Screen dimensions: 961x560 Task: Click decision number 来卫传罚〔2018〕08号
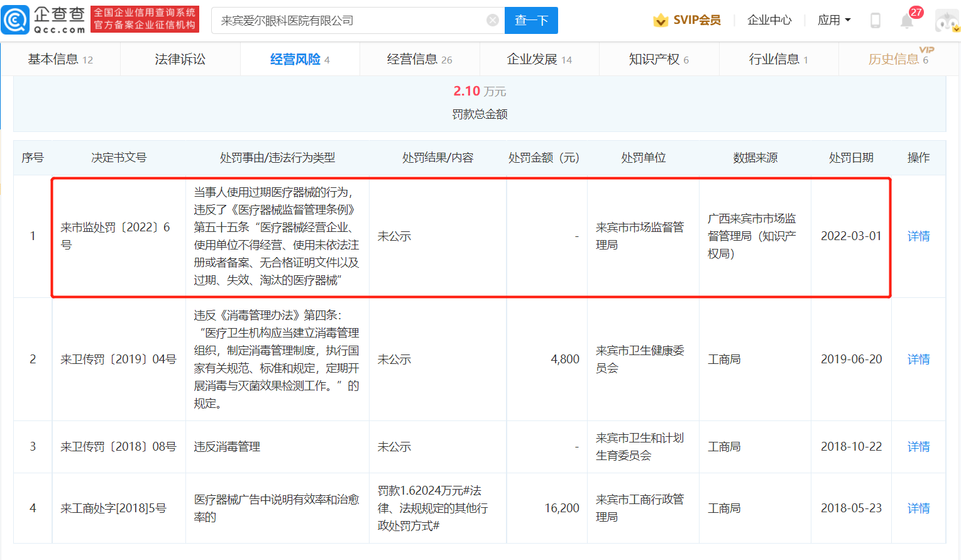[118, 446]
